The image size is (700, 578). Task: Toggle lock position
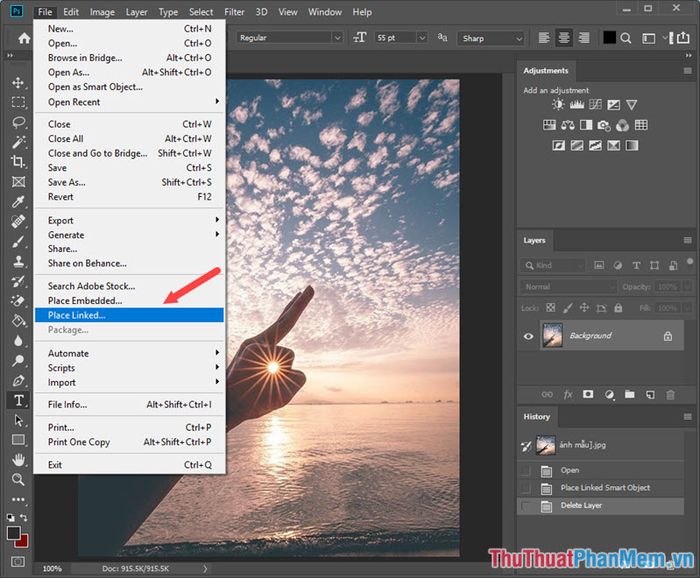click(x=584, y=308)
